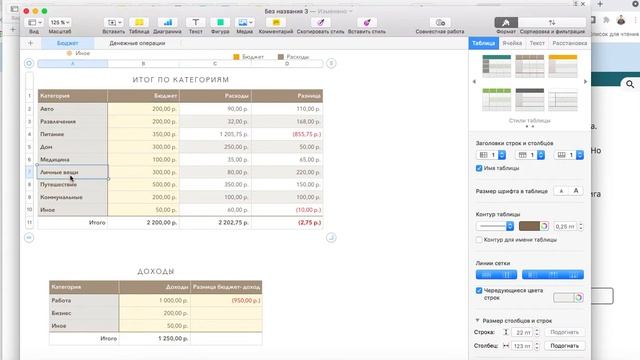This screenshot has height=360, width=640.
Task: Switch to Денежные операции sheet tab
Action: pos(137,43)
